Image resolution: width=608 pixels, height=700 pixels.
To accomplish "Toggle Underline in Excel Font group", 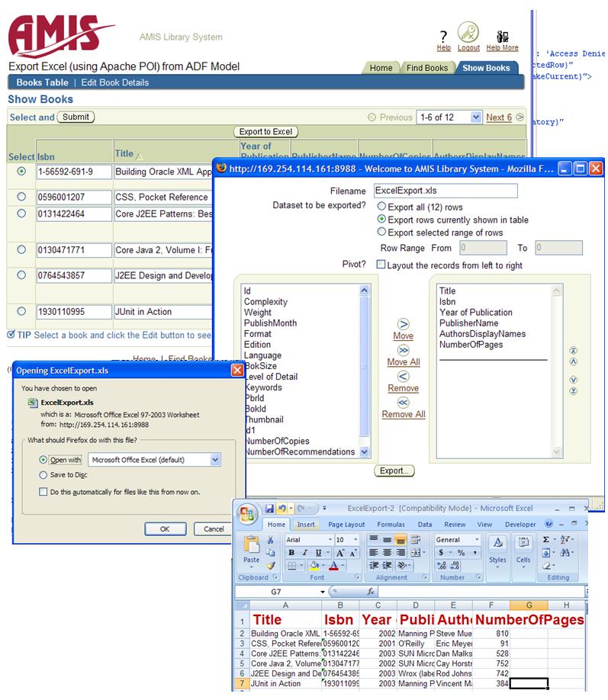I will point(318,552).
